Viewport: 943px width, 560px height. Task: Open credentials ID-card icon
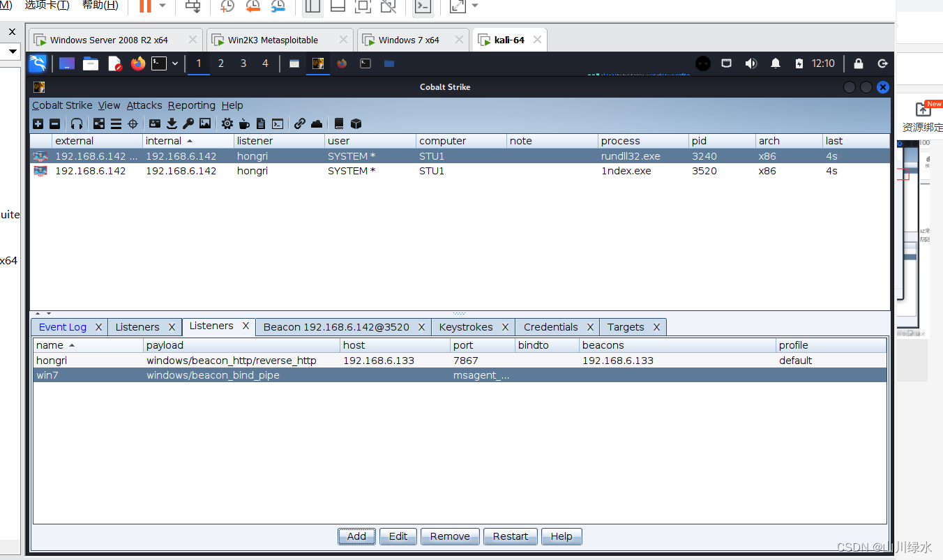[155, 123]
